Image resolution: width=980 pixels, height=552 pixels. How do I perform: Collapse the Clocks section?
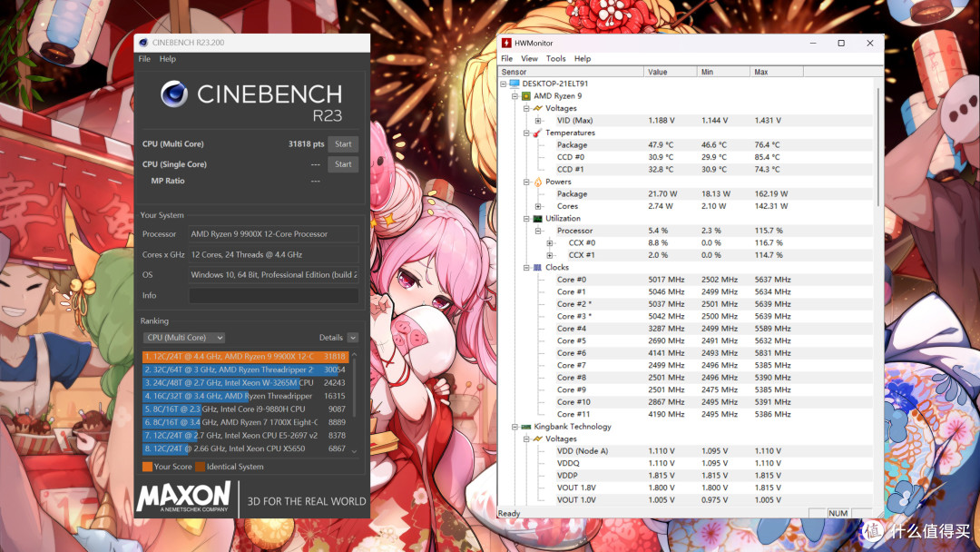click(526, 268)
